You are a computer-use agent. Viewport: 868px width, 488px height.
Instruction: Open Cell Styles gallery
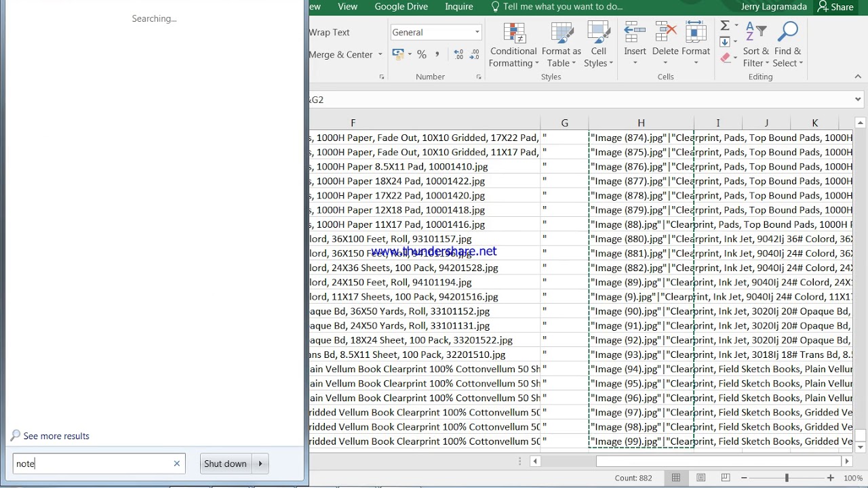598,44
